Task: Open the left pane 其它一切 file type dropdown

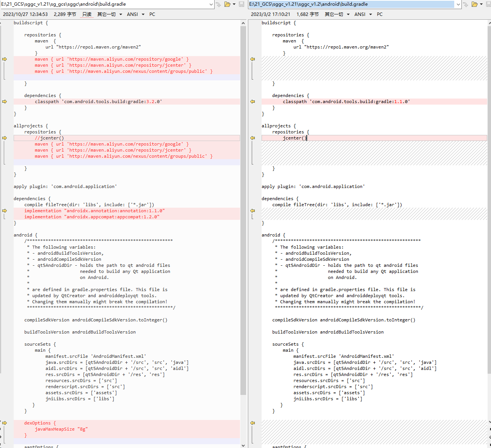Action: (110, 14)
